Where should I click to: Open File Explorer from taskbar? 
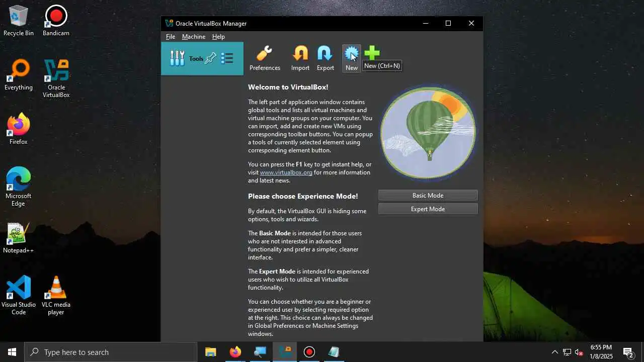pyautogui.click(x=211, y=352)
